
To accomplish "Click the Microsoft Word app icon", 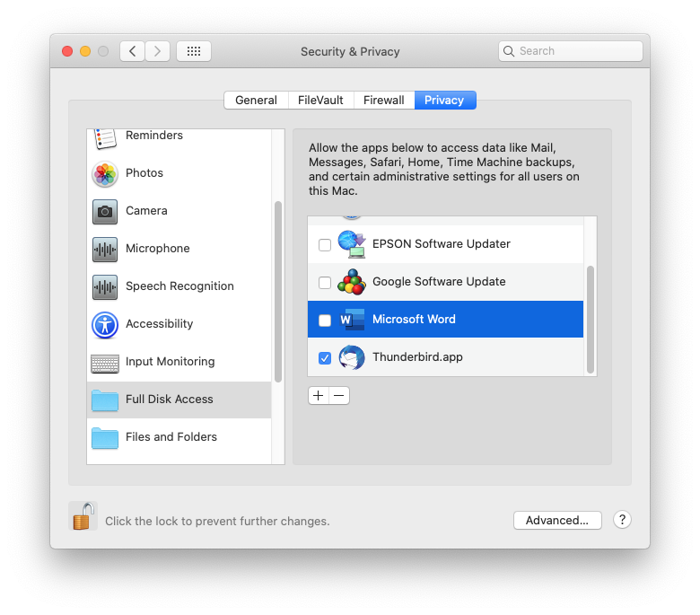I will pos(352,320).
